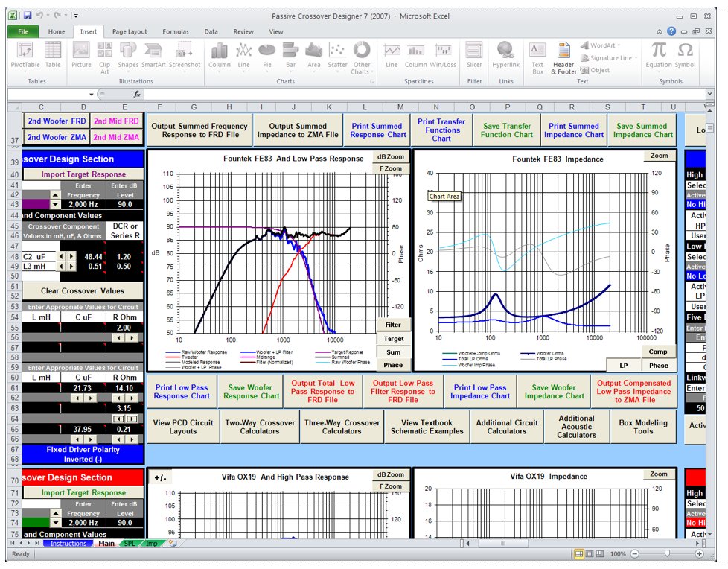The width and height of the screenshot is (728, 569).
Task: Open the View ribbon tab
Action: [x=275, y=31]
